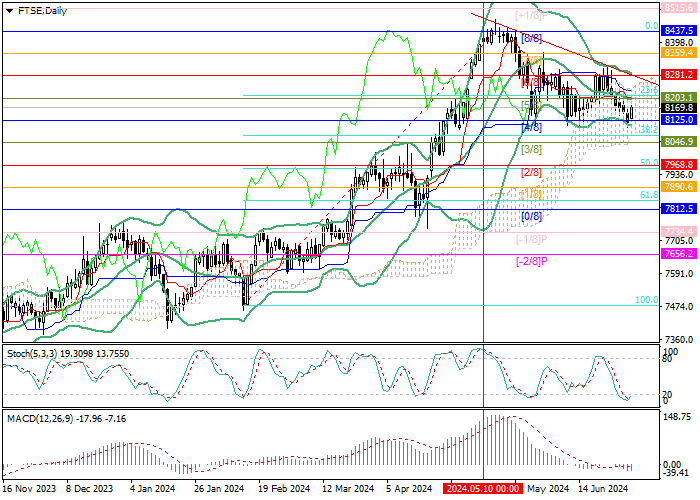This screenshot has height=500, width=700.
Task: Click the FTSE,Daily chart title
Action: point(42,11)
